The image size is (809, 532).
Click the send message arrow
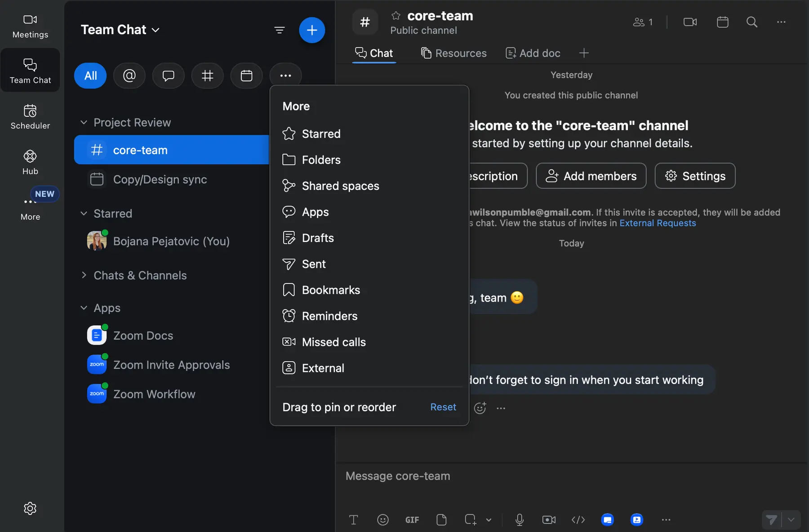[772, 520]
